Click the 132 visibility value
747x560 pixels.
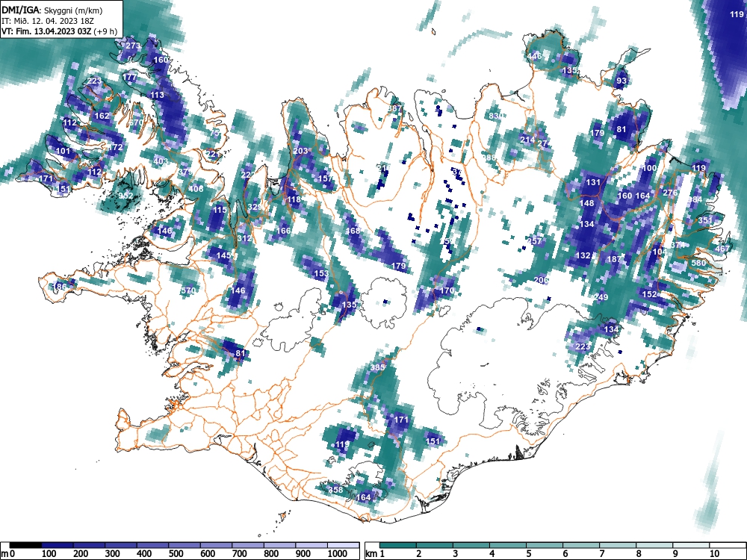(x=583, y=255)
